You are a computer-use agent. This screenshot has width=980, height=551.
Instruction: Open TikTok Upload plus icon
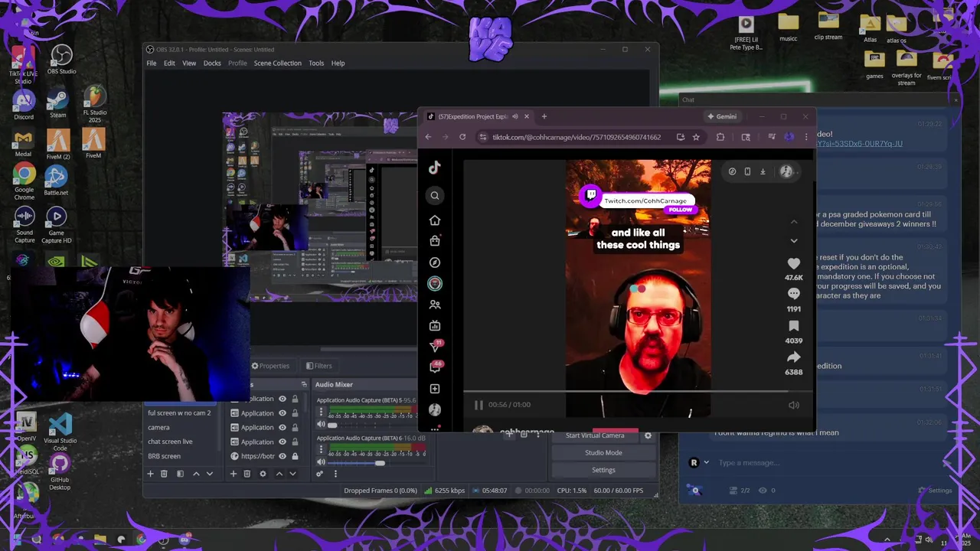click(434, 389)
